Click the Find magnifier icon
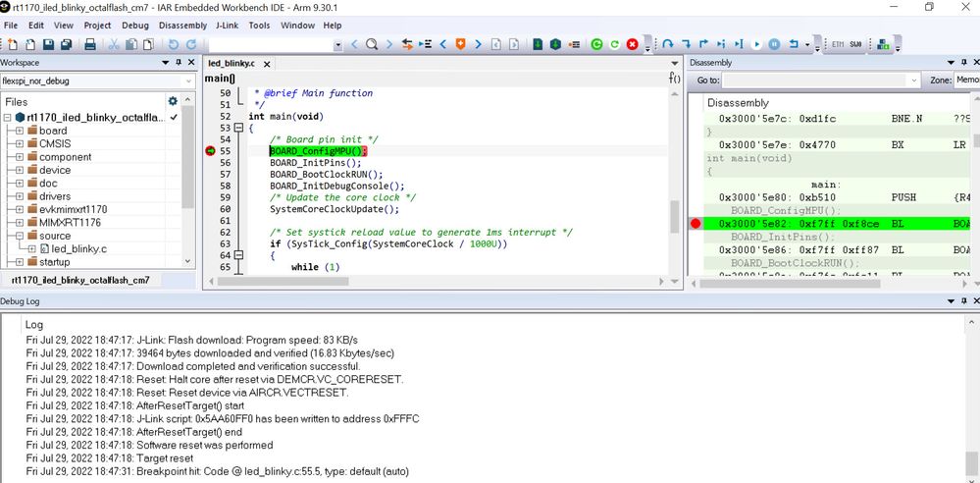980x483 pixels. pos(371,44)
